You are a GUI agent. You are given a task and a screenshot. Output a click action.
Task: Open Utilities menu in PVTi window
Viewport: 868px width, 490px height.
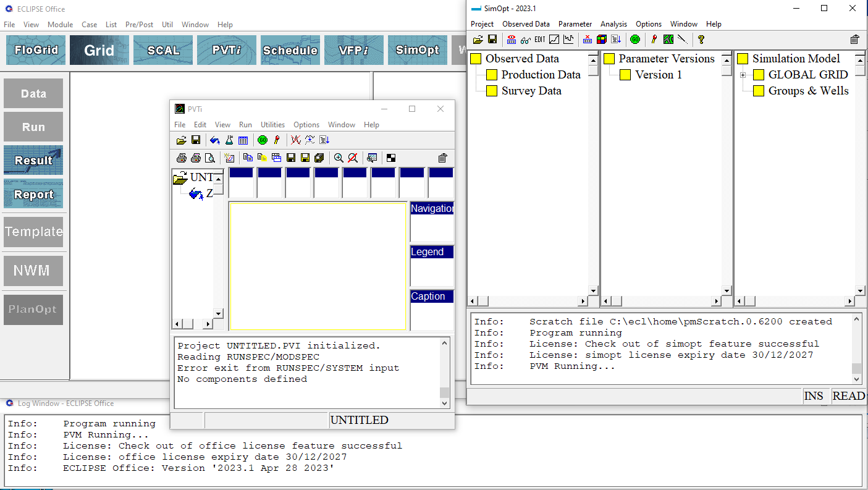[x=272, y=125]
